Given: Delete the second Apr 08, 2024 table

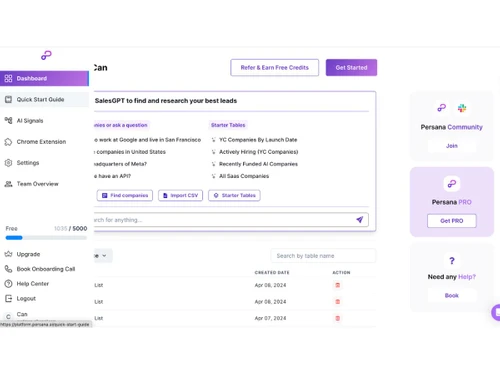Looking at the screenshot, I should click(x=338, y=302).
